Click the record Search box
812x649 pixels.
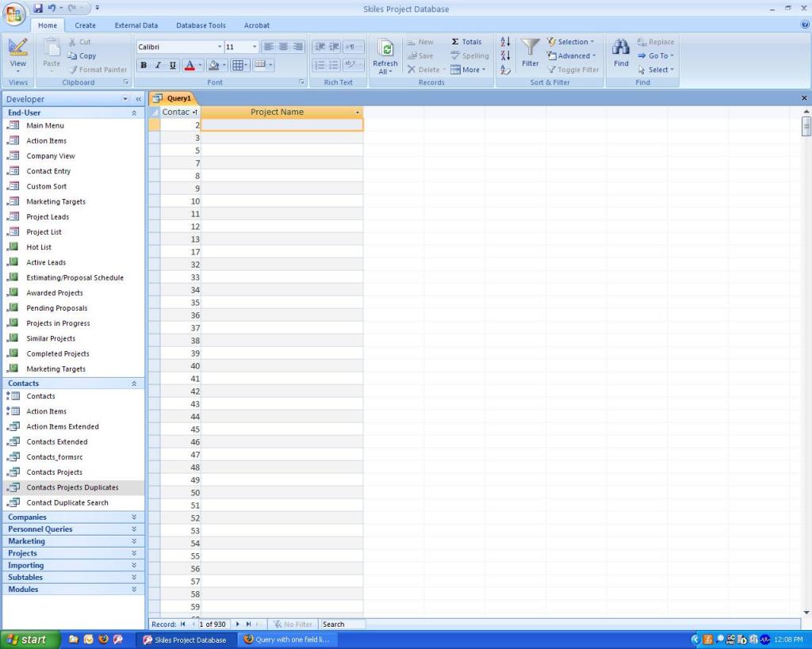click(343, 624)
